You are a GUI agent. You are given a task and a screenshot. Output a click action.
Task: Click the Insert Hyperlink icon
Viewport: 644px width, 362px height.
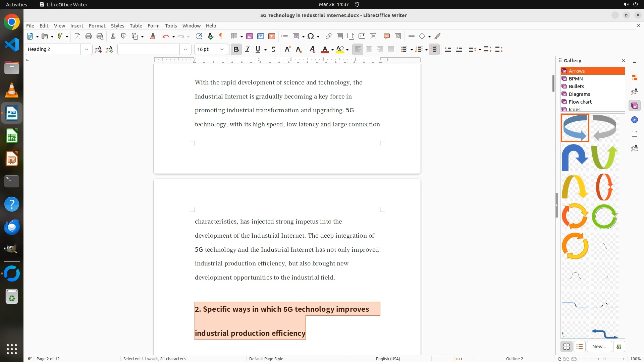(329, 36)
